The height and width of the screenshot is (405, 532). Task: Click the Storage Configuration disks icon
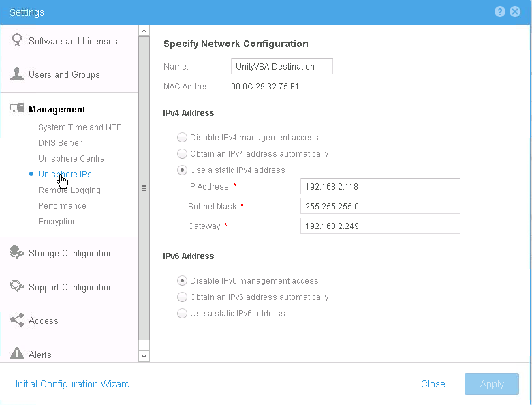(17, 253)
